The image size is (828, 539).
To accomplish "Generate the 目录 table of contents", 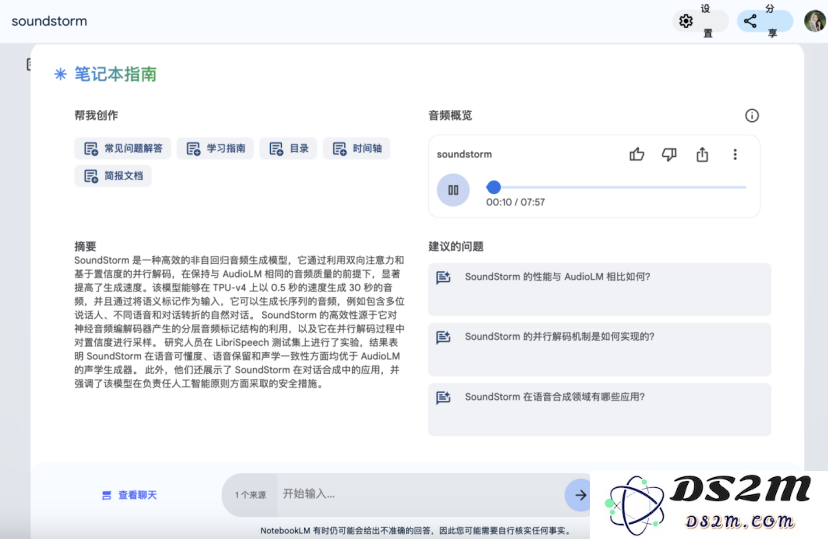I will [x=288, y=148].
